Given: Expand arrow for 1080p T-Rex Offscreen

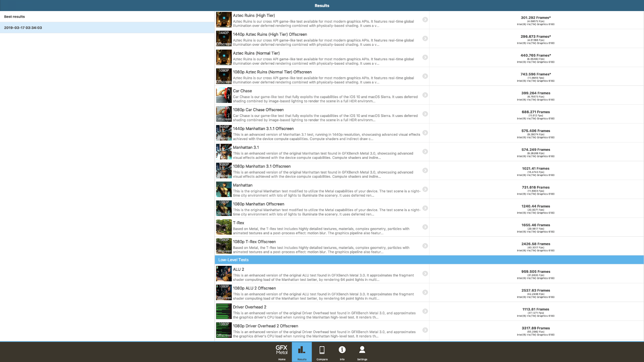Looking at the screenshot, I should coord(425,246).
